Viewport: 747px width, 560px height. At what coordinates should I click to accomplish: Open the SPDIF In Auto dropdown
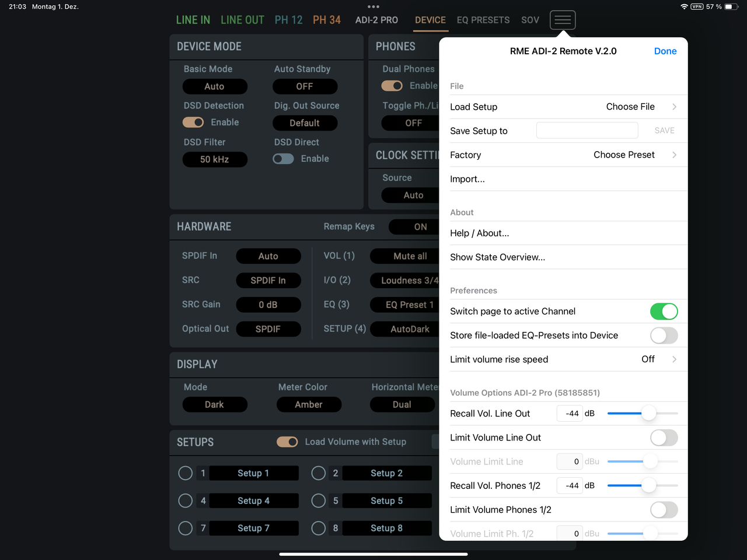point(268,256)
